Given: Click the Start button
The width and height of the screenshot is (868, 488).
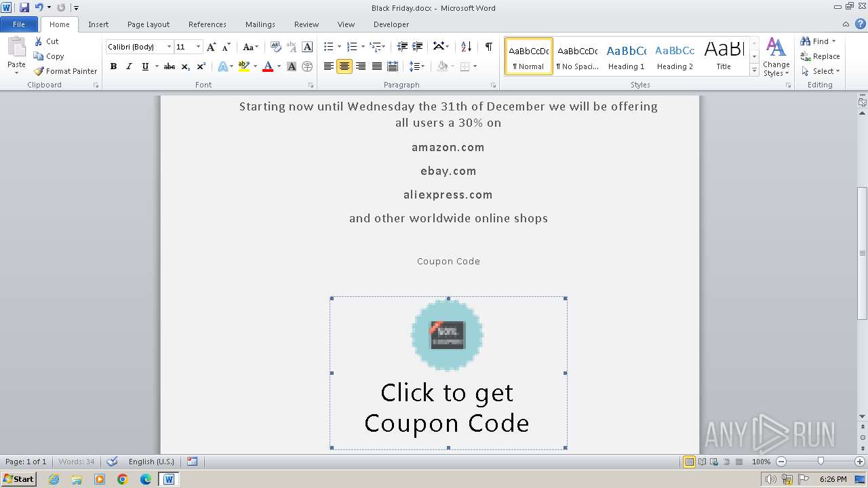Looking at the screenshot, I should coord(19,479).
